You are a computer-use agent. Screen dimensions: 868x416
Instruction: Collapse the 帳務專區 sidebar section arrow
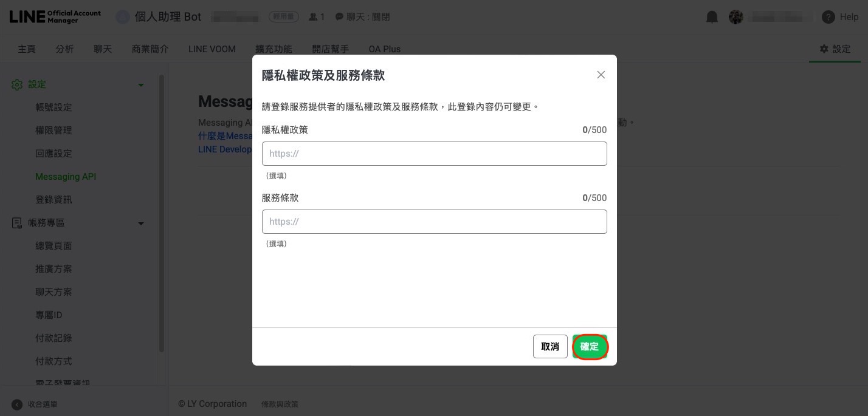click(141, 223)
